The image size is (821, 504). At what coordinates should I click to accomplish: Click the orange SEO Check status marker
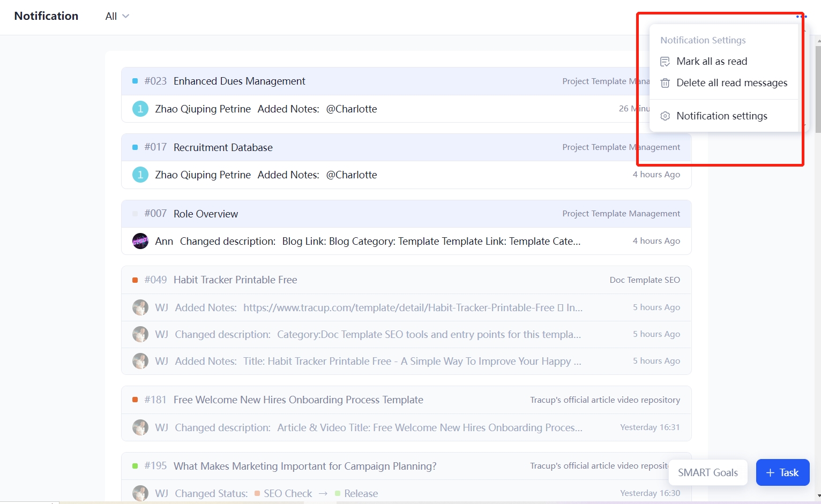coord(257,493)
